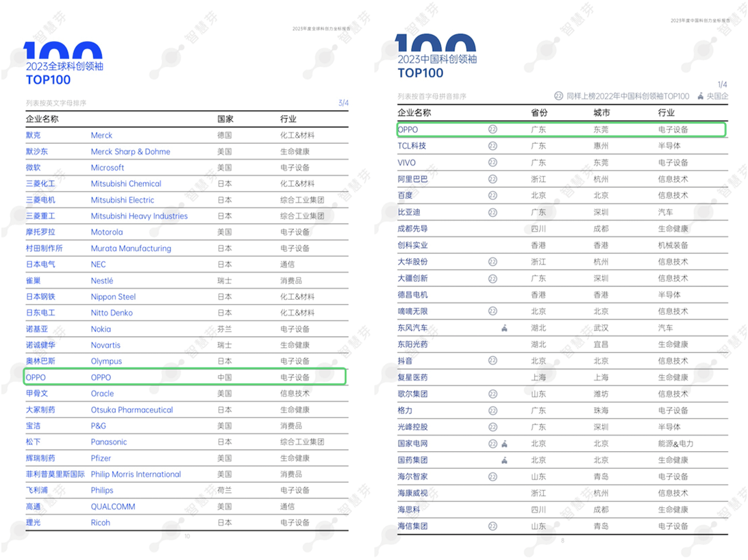This screenshot has height=560, width=748.
Task: Click the QUALCOMM entry
Action: 113,507
